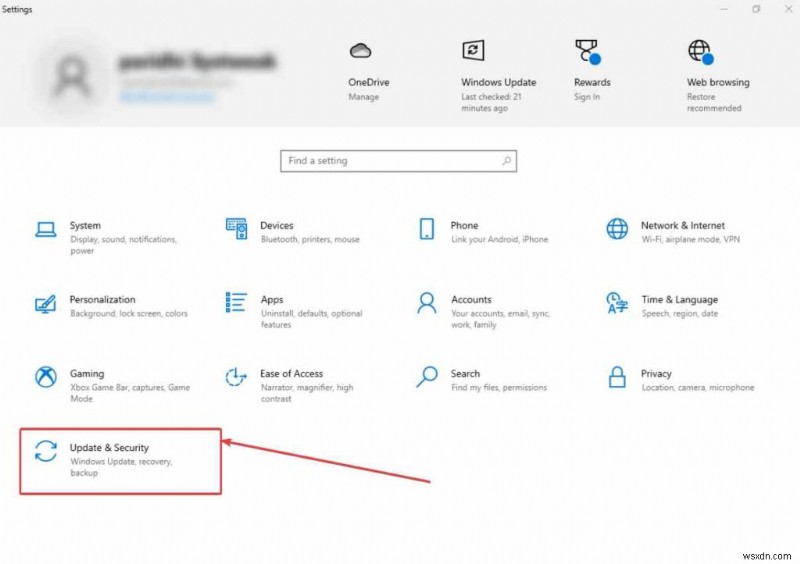Click the Web browsing label in header
The width and height of the screenshot is (800, 564).
click(718, 82)
